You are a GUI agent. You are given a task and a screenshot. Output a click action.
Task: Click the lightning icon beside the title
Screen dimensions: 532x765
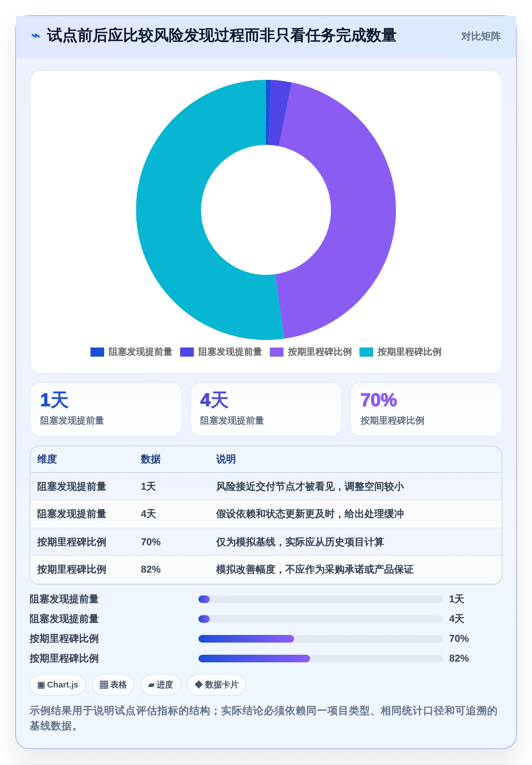35,36
